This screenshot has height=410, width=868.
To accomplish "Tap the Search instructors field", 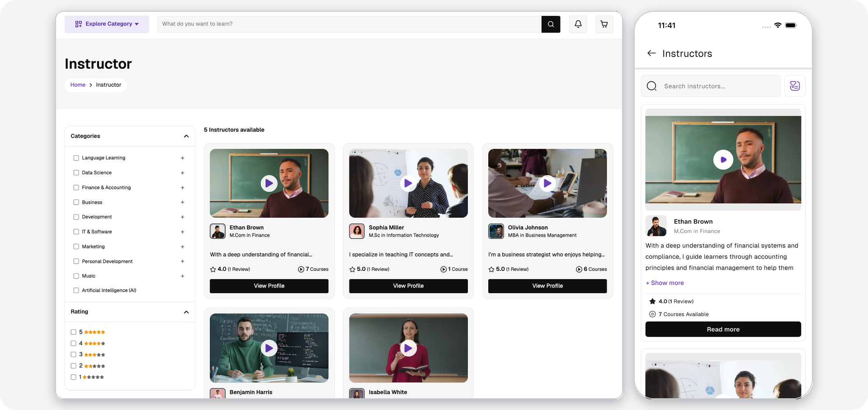I will (711, 86).
